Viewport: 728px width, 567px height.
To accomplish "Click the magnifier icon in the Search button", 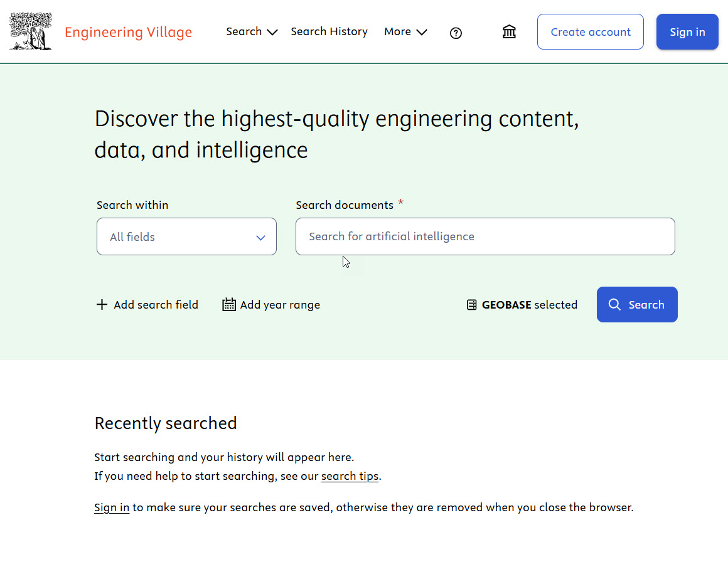I will click(x=615, y=305).
